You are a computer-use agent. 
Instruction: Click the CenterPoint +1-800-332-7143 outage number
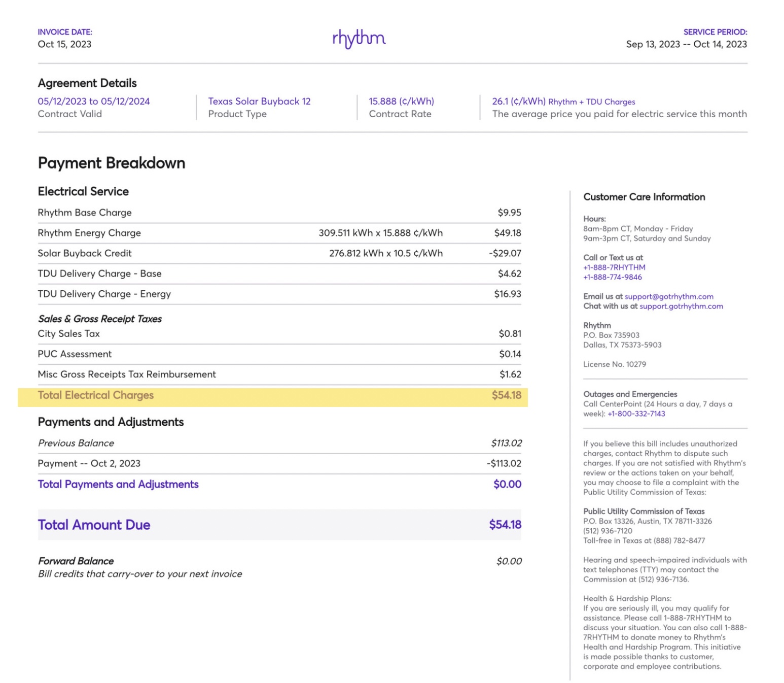(636, 414)
